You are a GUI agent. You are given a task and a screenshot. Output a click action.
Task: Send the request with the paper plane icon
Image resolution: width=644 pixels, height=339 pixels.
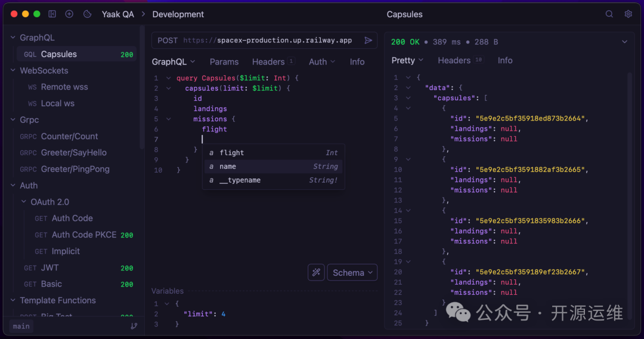[x=368, y=41]
